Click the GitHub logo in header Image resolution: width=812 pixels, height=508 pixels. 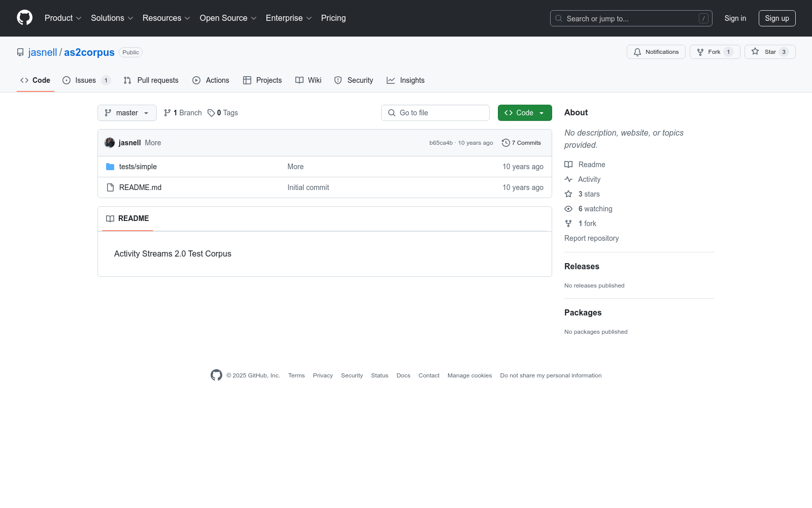point(24,18)
